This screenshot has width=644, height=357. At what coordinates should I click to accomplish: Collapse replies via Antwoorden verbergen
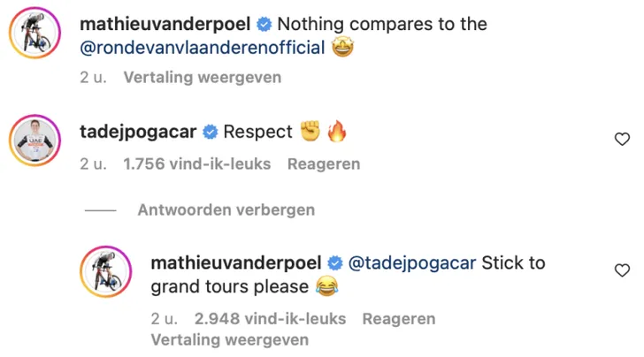(x=226, y=210)
